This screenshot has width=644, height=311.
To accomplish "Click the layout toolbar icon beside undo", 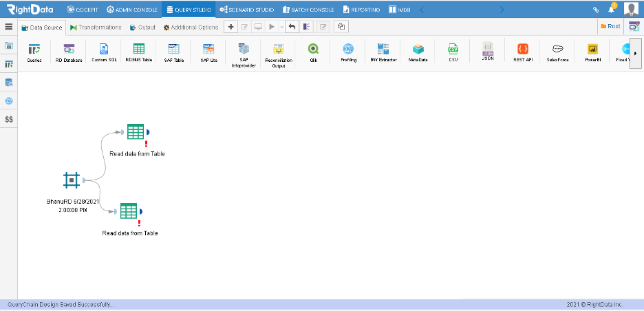I will (306, 27).
